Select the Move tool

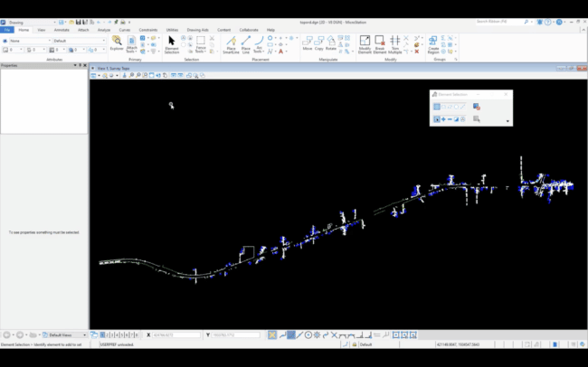[308, 43]
